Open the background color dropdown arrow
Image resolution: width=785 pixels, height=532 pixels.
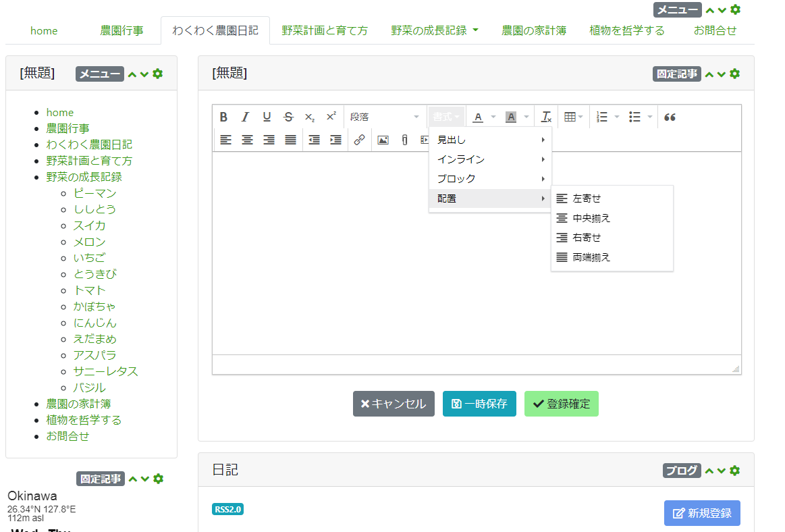[526, 117]
